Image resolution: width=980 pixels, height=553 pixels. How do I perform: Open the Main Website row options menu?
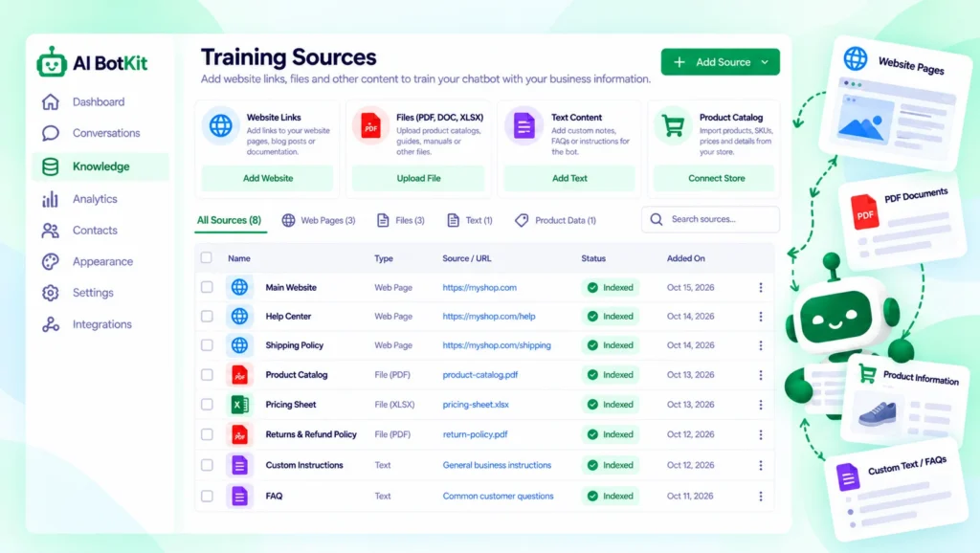coord(761,287)
